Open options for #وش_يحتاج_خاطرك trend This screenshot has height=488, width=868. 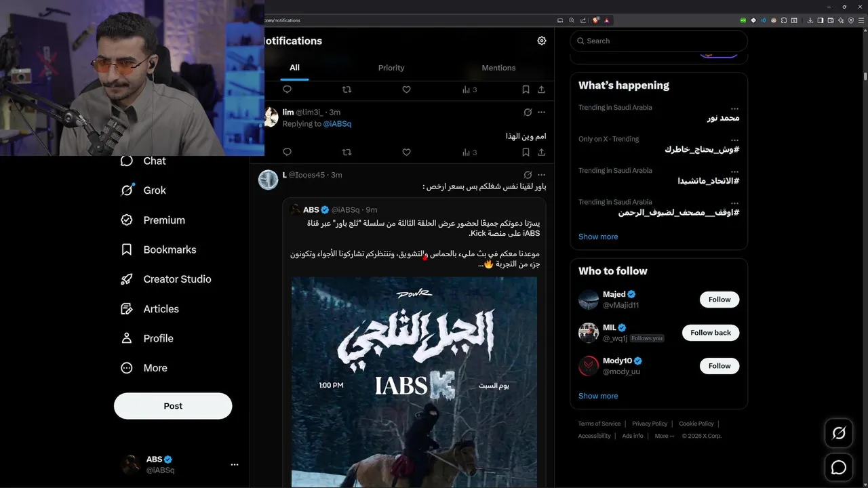734,140
